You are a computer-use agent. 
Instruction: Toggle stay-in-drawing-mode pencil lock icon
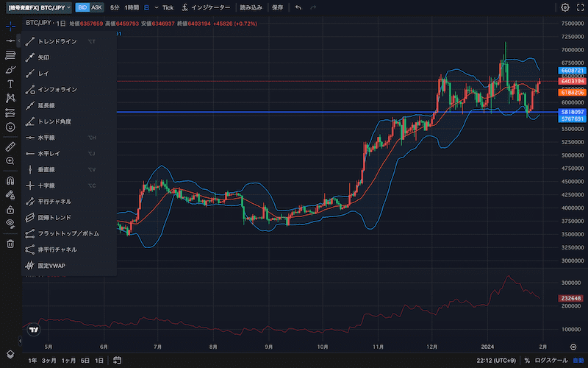pyautogui.click(x=10, y=195)
